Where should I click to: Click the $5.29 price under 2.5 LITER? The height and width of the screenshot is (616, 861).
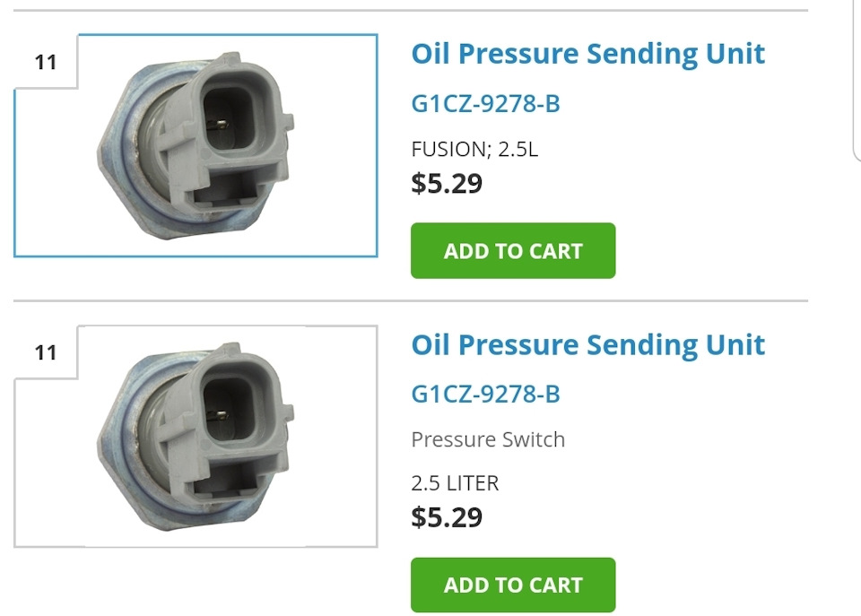(447, 517)
